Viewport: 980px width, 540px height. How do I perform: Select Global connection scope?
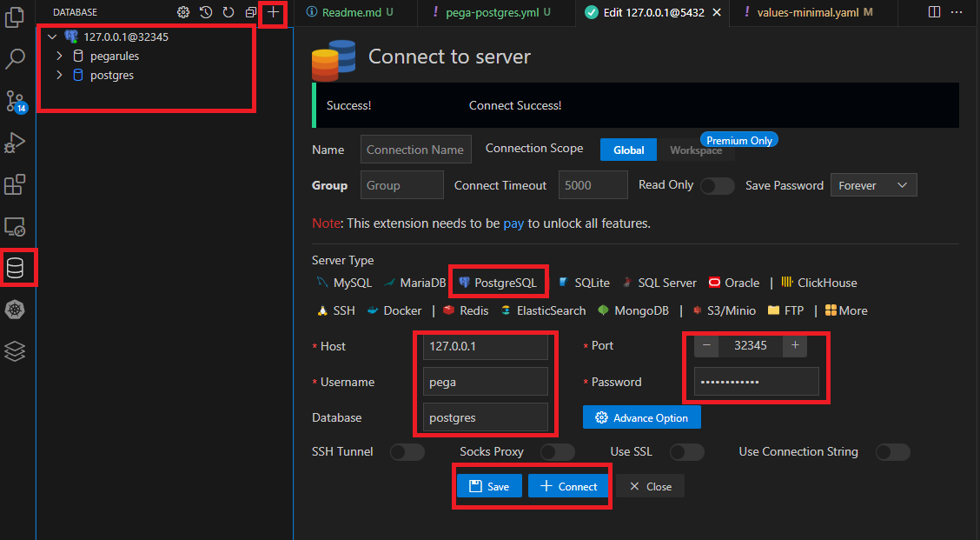click(628, 150)
